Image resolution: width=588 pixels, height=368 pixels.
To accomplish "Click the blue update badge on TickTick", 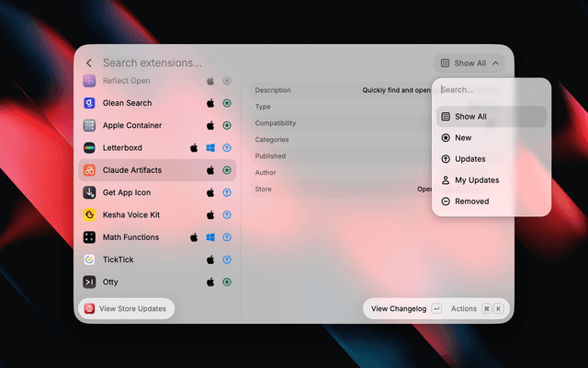I will pos(227,259).
